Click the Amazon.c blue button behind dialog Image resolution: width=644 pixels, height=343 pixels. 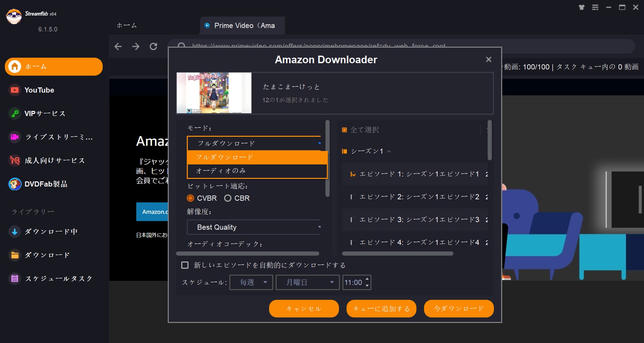pyautogui.click(x=152, y=212)
